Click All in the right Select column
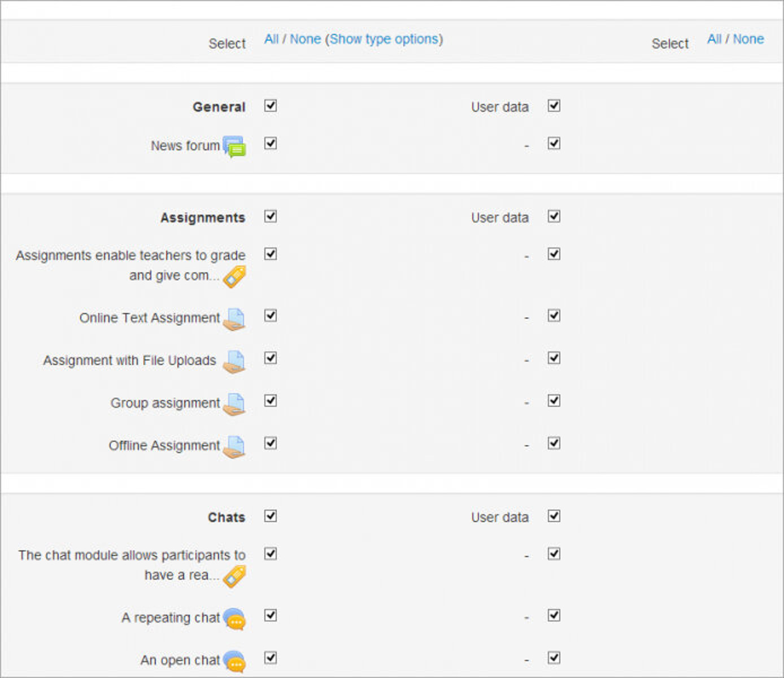Image resolution: width=784 pixels, height=678 pixels. click(714, 39)
